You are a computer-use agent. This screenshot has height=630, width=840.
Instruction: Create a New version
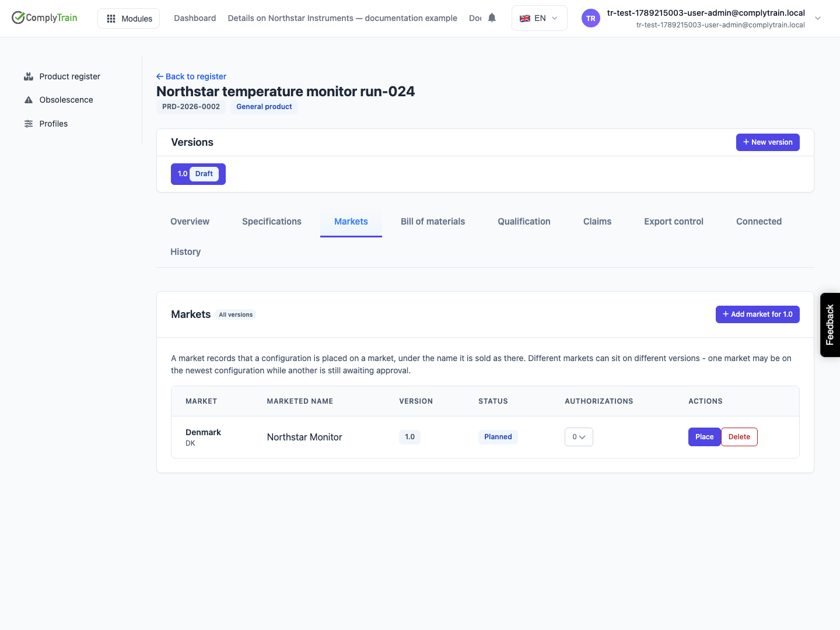768,142
